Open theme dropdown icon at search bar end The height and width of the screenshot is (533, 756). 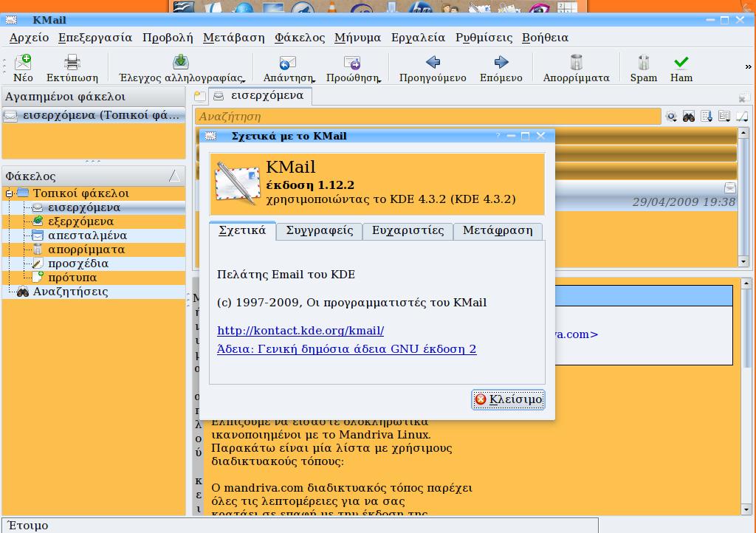click(x=741, y=116)
